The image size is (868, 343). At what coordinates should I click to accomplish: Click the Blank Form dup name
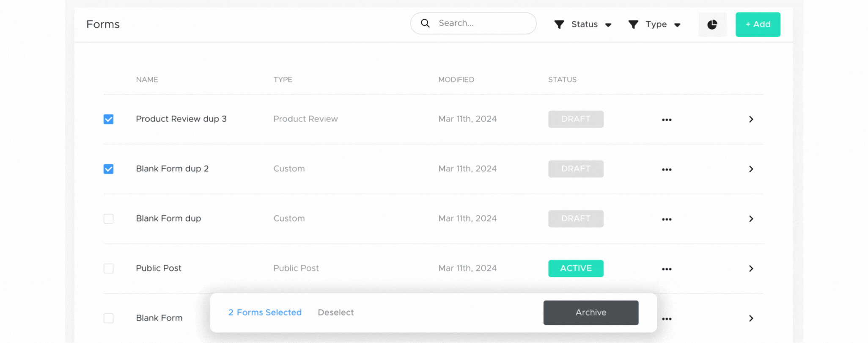[x=169, y=219]
